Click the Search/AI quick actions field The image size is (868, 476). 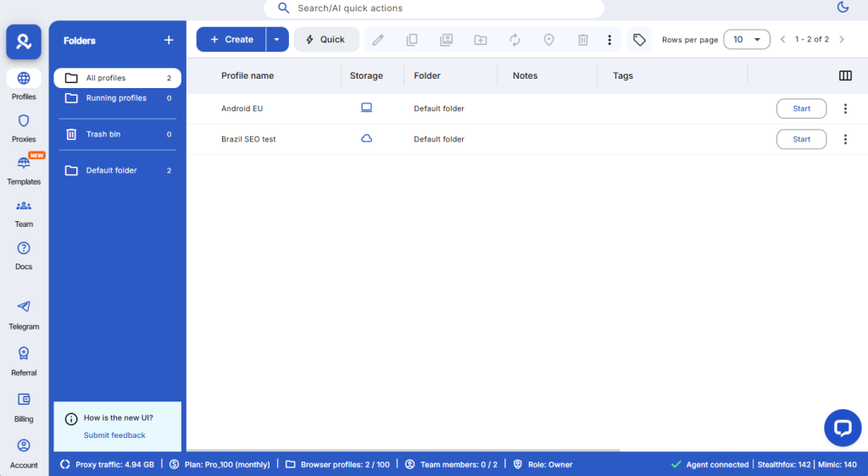tap(434, 8)
